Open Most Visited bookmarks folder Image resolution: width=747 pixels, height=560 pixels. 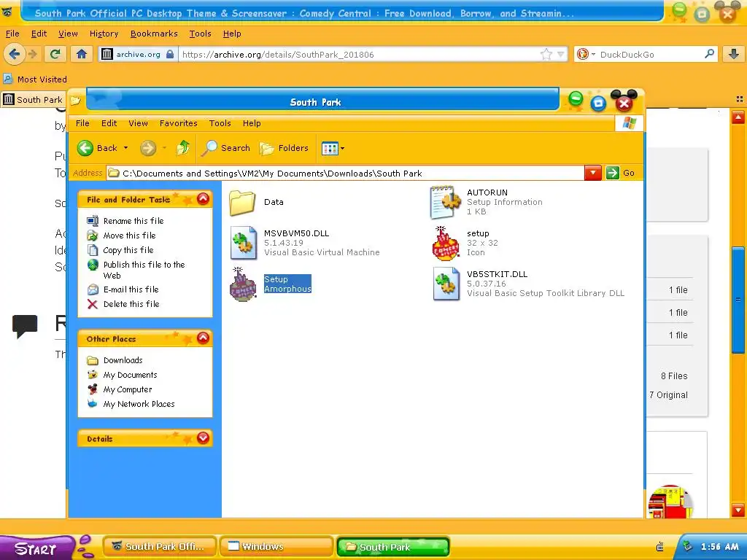(35, 79)
